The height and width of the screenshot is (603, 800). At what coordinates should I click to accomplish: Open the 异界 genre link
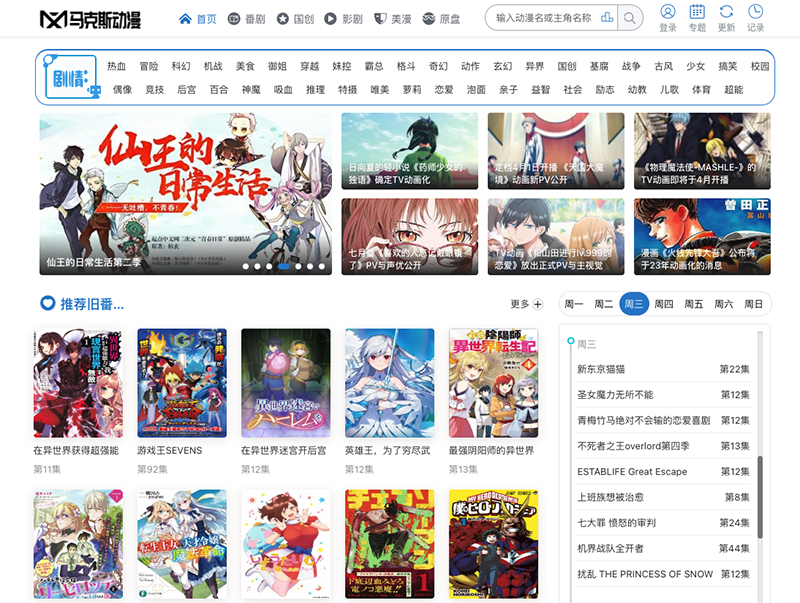click(535, 66)
